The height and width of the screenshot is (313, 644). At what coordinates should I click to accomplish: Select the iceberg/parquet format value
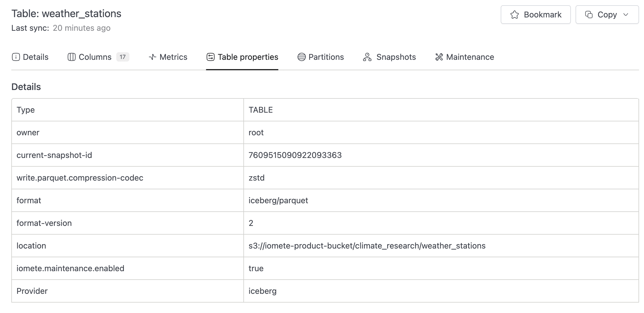278,200
